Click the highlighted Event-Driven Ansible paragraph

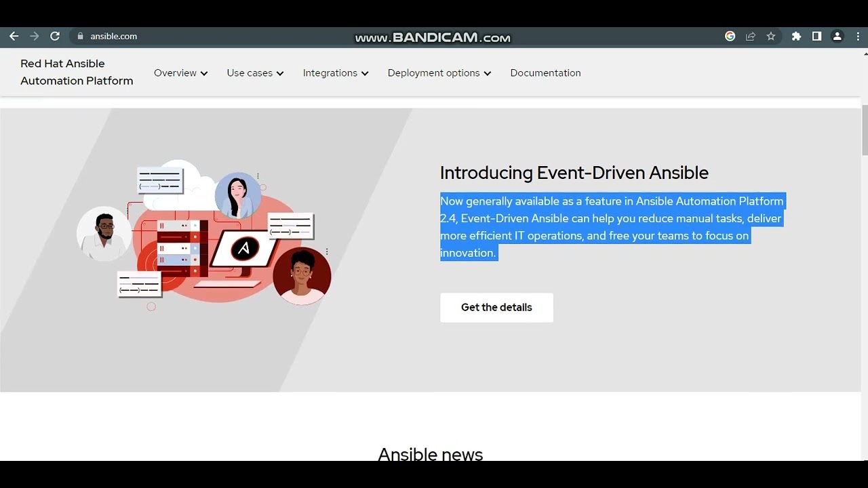point(612,227)
